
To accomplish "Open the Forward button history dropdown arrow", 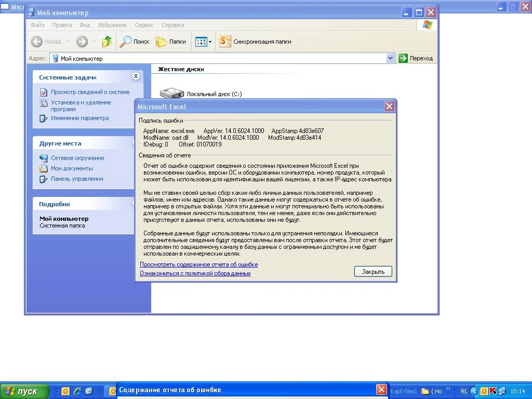I will pos(94,42).
